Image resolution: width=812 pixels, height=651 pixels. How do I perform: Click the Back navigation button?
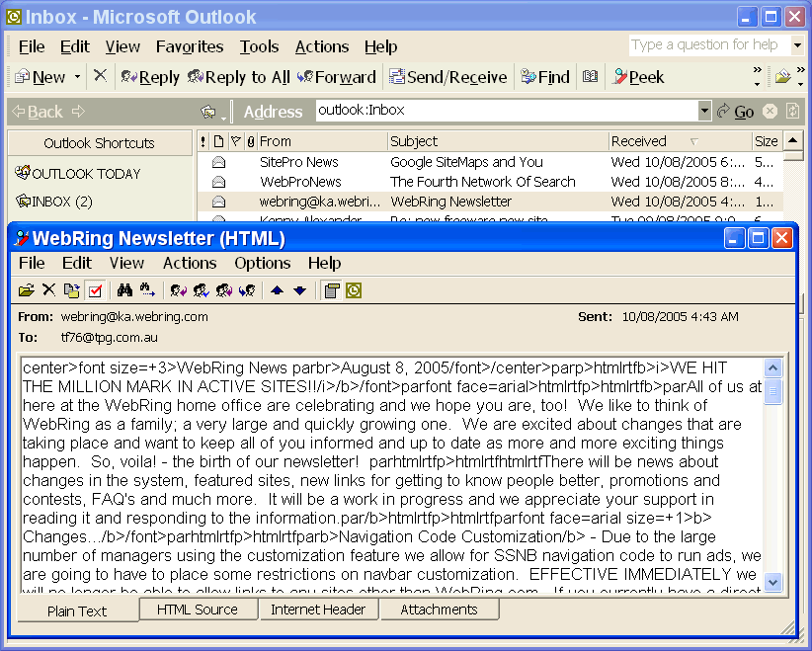click(38, 112)
